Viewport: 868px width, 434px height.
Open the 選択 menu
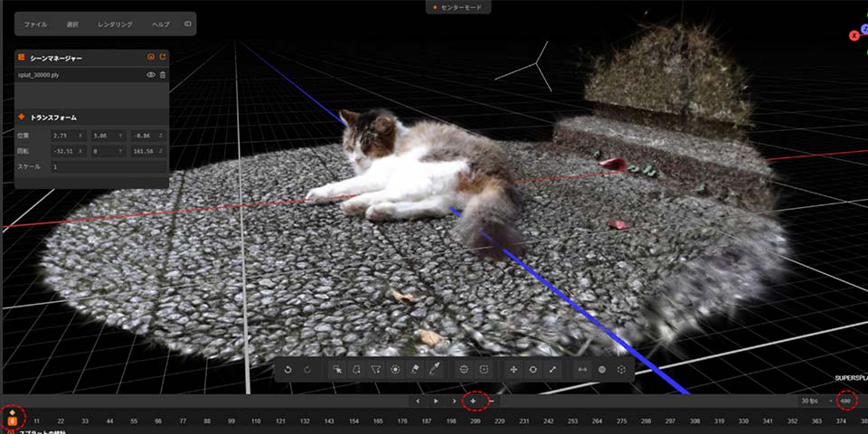click(x=72, y=24)
